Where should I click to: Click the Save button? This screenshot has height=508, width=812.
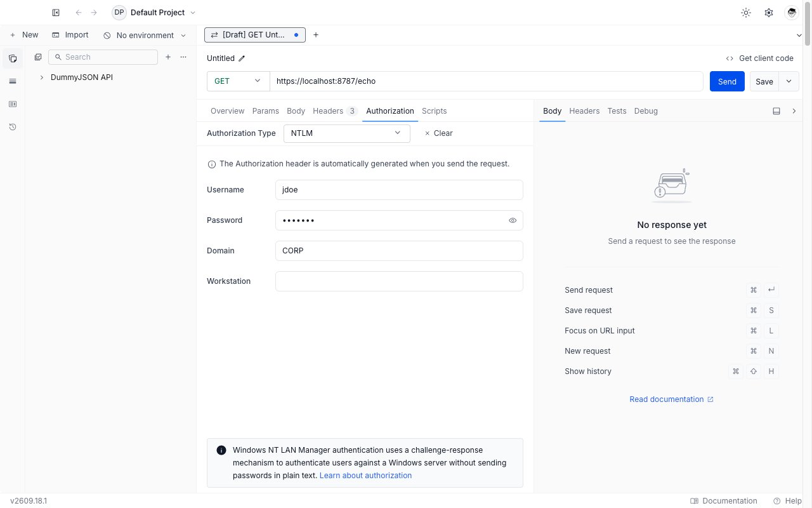764,81
